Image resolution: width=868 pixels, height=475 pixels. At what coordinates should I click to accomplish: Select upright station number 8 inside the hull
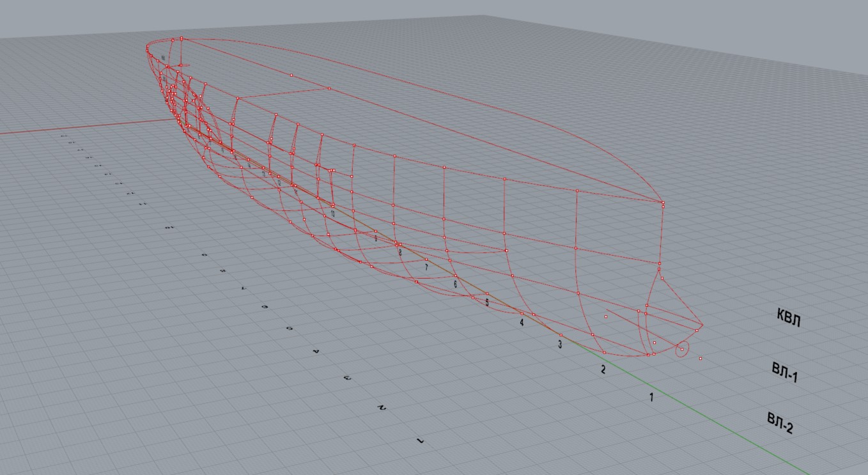click(400, 253)
